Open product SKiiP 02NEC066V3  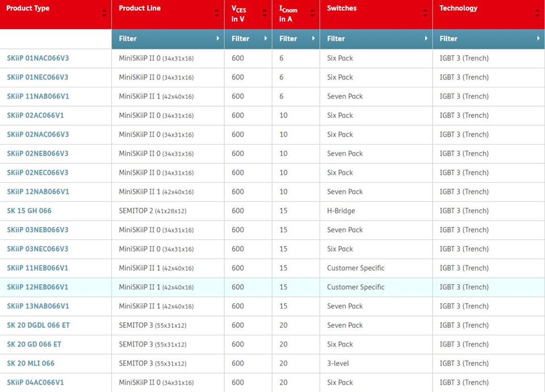pos(37,173)
